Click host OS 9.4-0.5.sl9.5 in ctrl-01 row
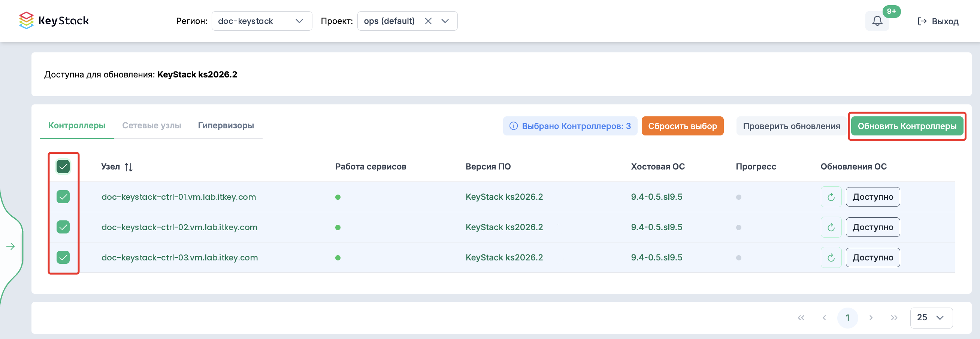 point(657,197)
